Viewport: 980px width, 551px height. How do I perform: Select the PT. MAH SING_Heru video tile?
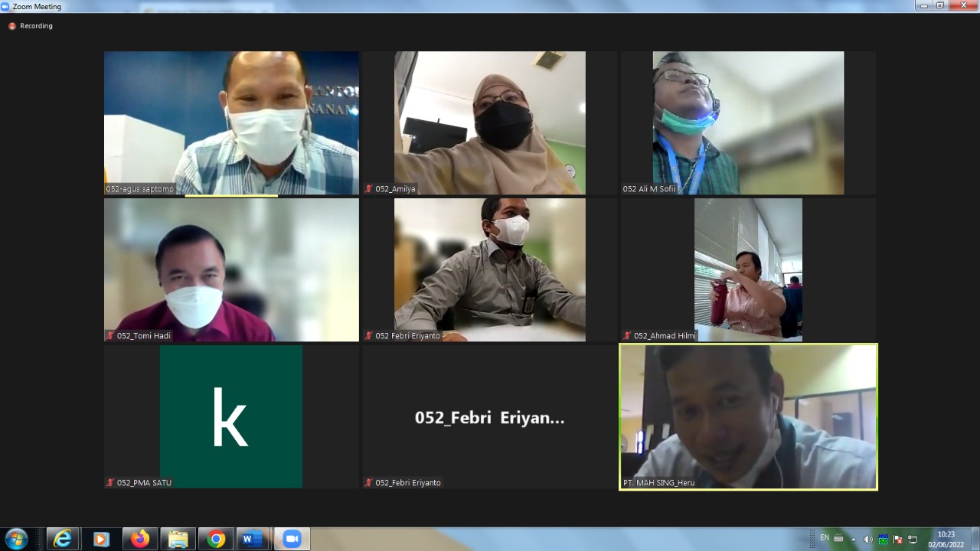click(x=748, y=416)
